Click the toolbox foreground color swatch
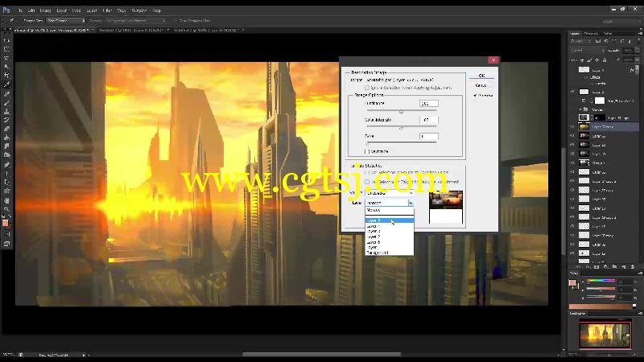This screenshot has width=644, height=362. [x=5, y=223]
